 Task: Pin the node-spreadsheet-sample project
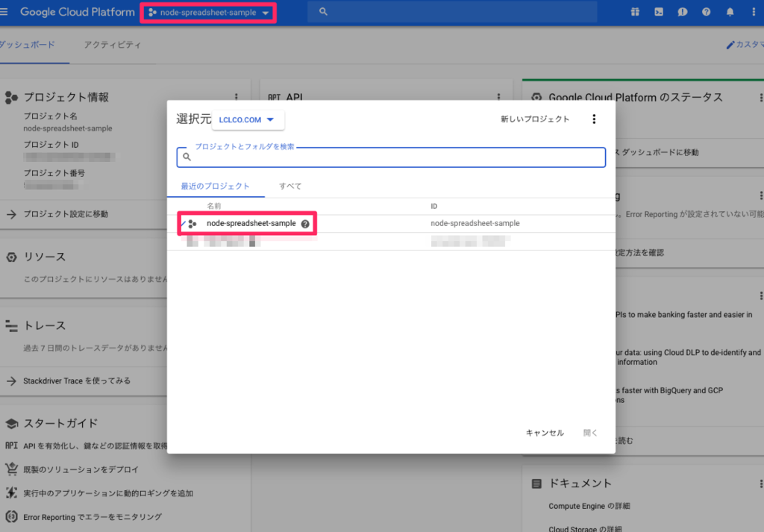click(x=184, y=223)
